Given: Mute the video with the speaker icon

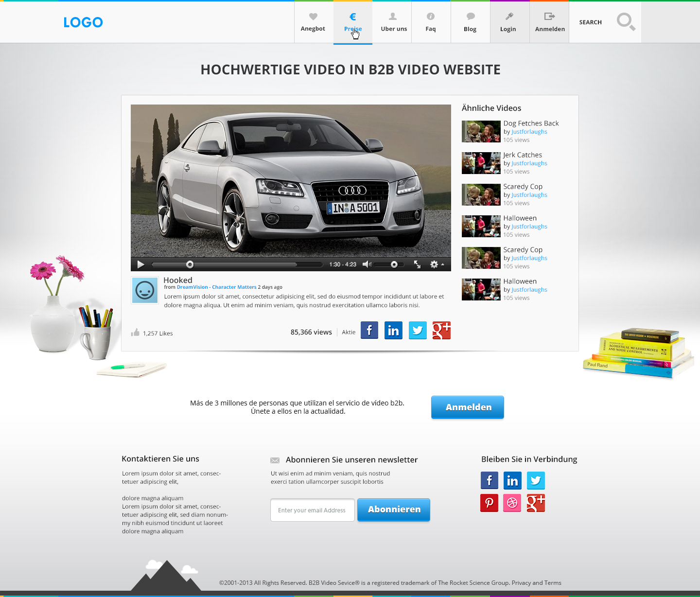Looking at the screenshot, I should click(x=367, y=264).
